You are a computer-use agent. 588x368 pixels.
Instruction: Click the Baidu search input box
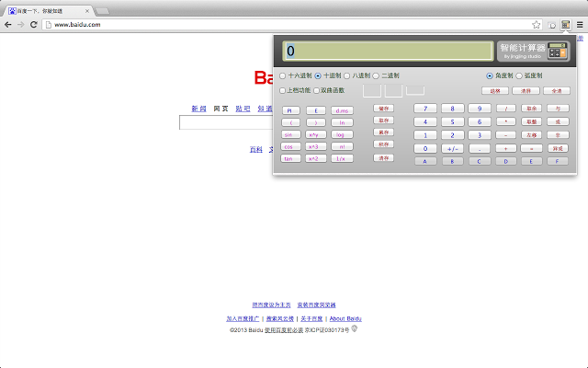pos(226,122)
